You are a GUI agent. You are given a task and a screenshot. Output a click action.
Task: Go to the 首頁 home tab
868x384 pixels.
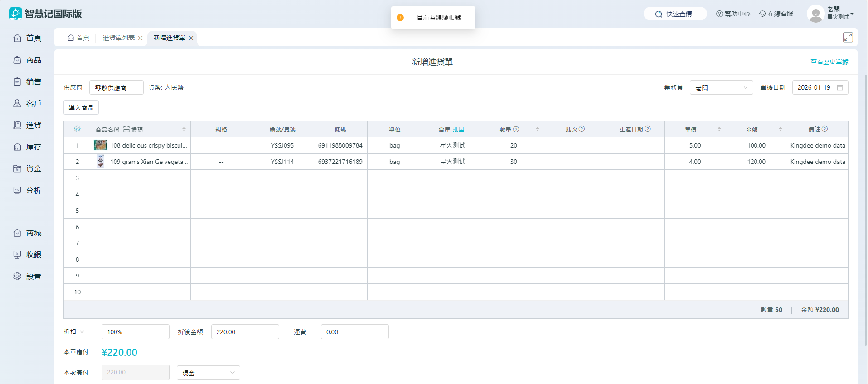click(x=78, y=38)
